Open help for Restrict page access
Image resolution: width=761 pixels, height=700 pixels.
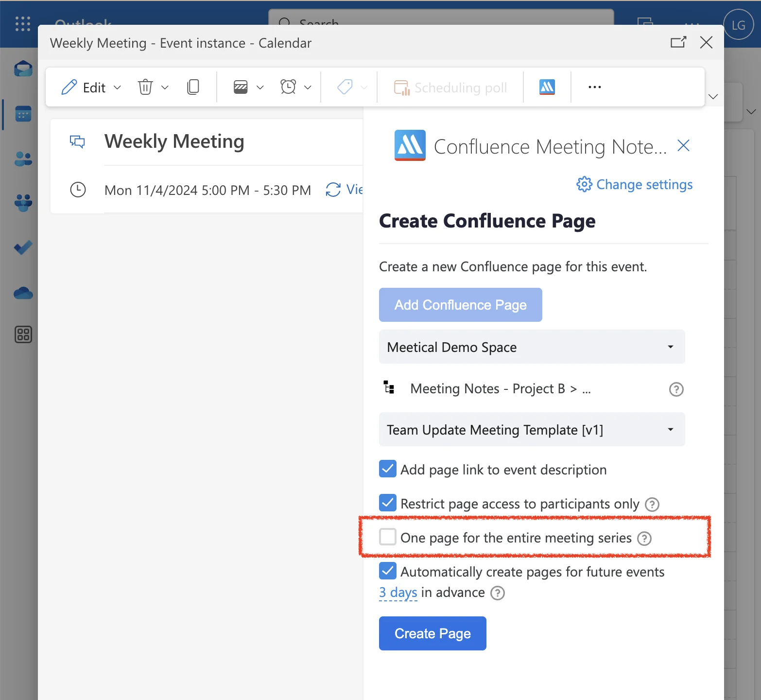(652, 505)
